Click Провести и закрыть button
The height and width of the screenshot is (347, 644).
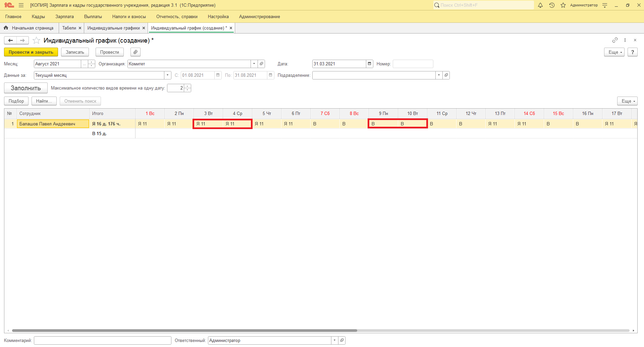tap(31, 52)
